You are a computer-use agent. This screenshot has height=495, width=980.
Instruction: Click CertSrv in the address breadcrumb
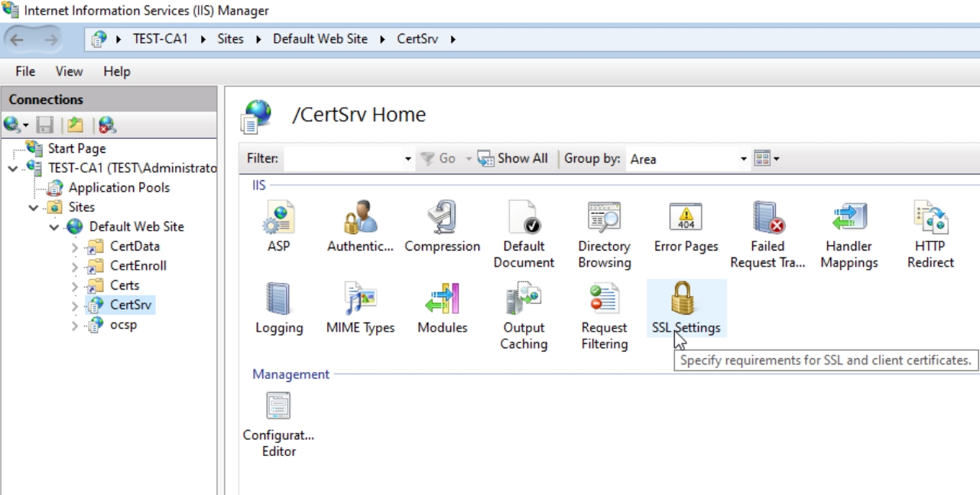pos(417,38)
